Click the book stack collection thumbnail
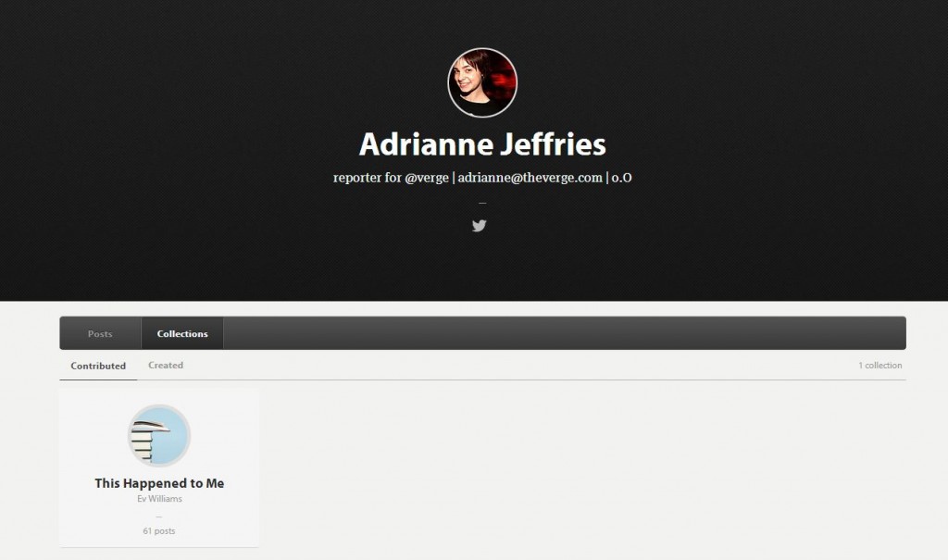This screenshot has height=560, width=948. coord(159,435)
